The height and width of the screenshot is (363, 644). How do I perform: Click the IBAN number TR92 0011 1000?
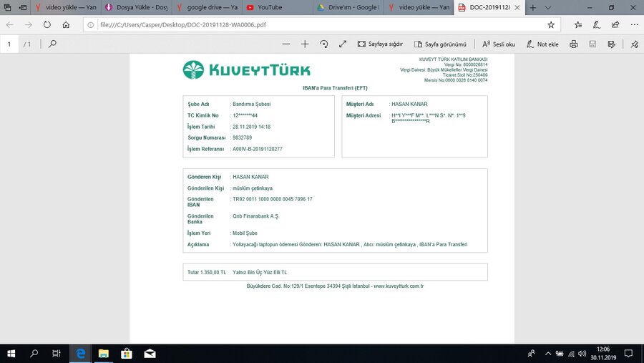pyautogui.click(x=273, y=199)
